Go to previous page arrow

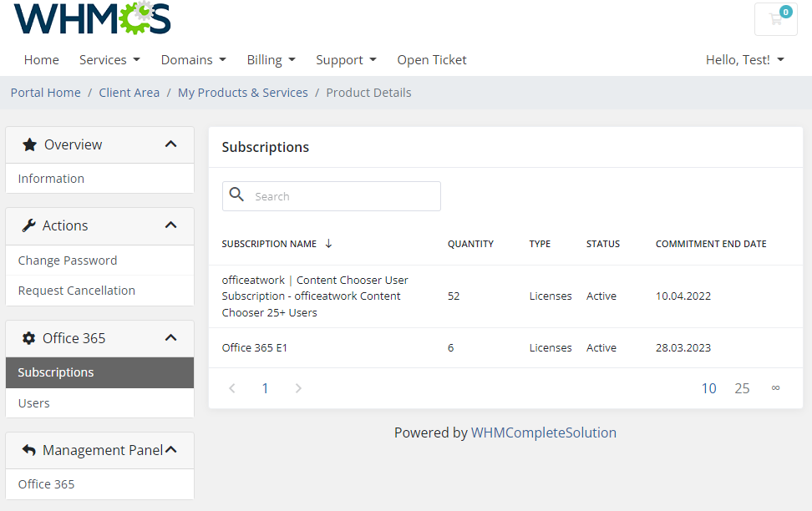[x=232, y=388]
